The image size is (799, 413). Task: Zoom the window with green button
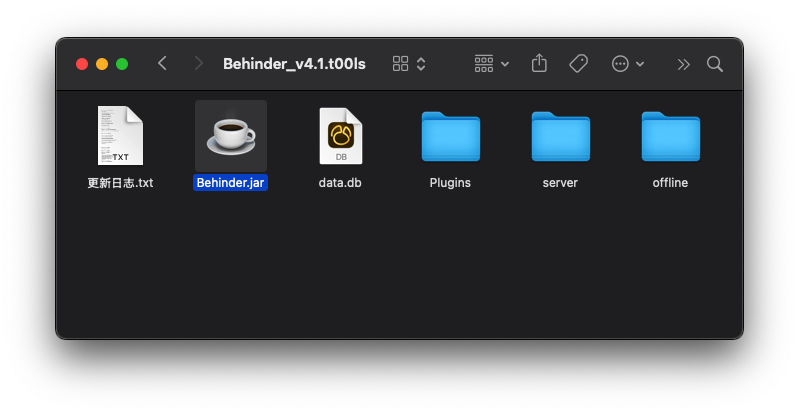point(122,64)
